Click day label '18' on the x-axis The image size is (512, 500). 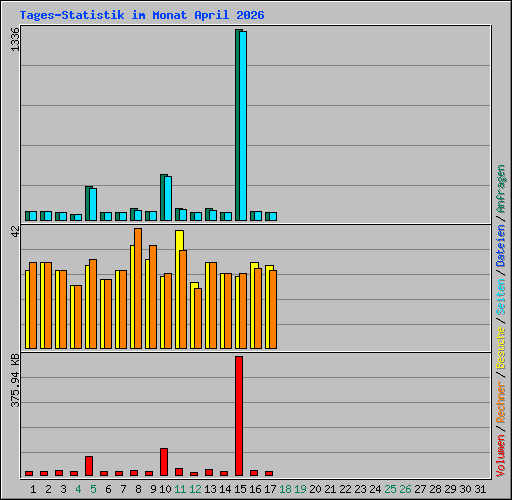point(285,489)
